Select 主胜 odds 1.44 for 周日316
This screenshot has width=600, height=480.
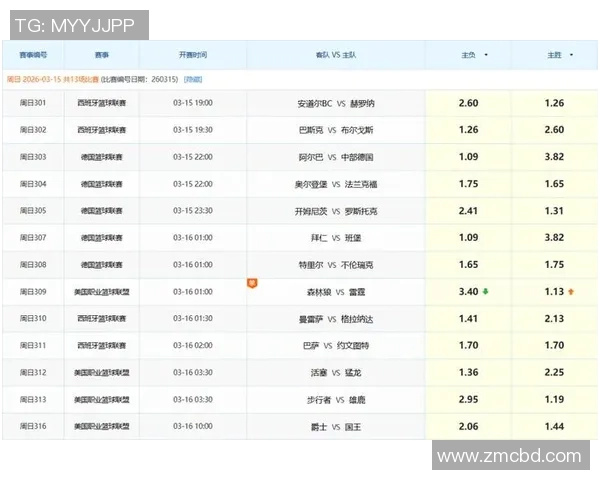coord(554,426)
